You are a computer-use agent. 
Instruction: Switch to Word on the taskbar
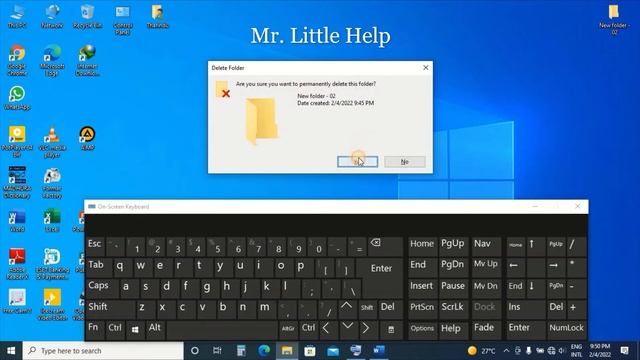click(379, 351)
